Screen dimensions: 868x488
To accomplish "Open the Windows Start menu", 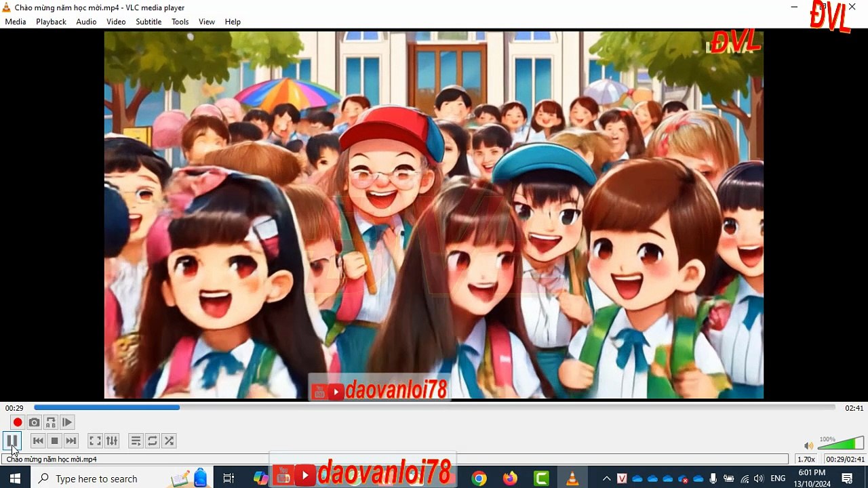I will (15, 479).
